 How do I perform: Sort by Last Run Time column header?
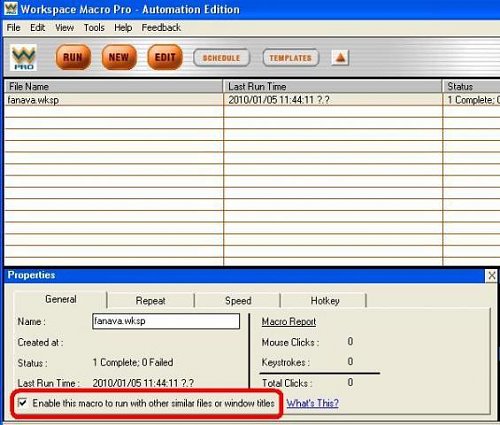332,87
